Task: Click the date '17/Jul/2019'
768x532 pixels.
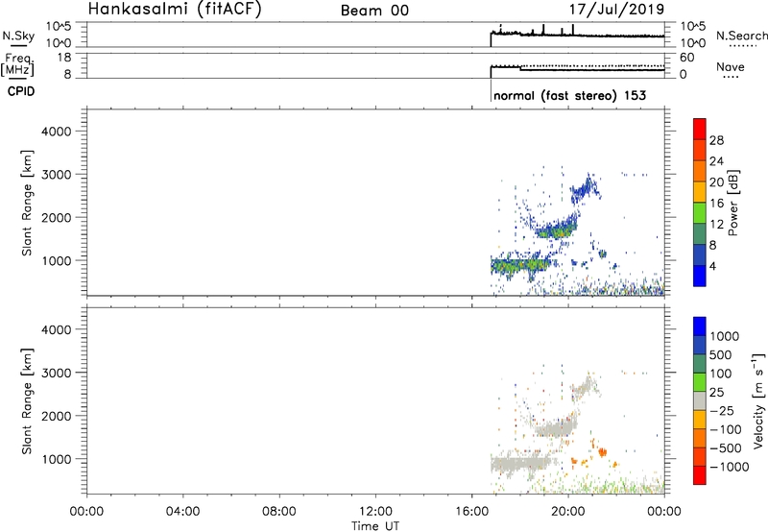Action: coord(616,9)
